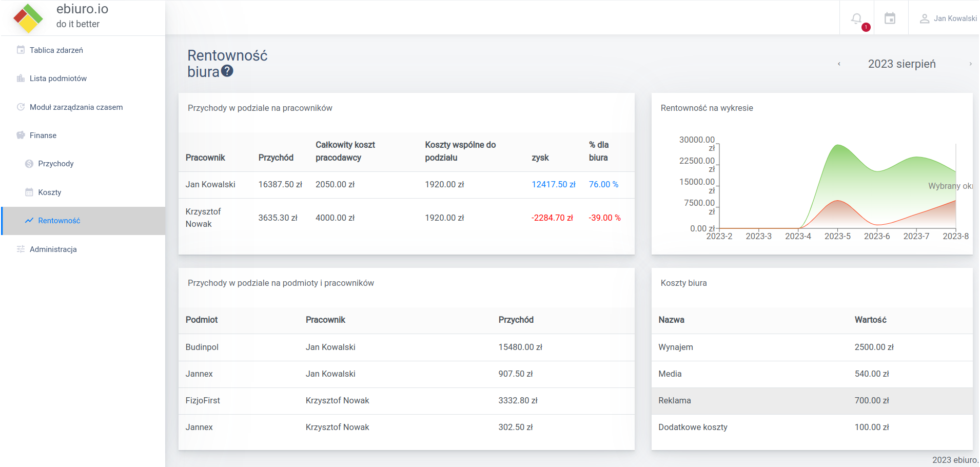Select the Budinpol row in table
Viewport: 980px width, 467px height.
(202, 347)
